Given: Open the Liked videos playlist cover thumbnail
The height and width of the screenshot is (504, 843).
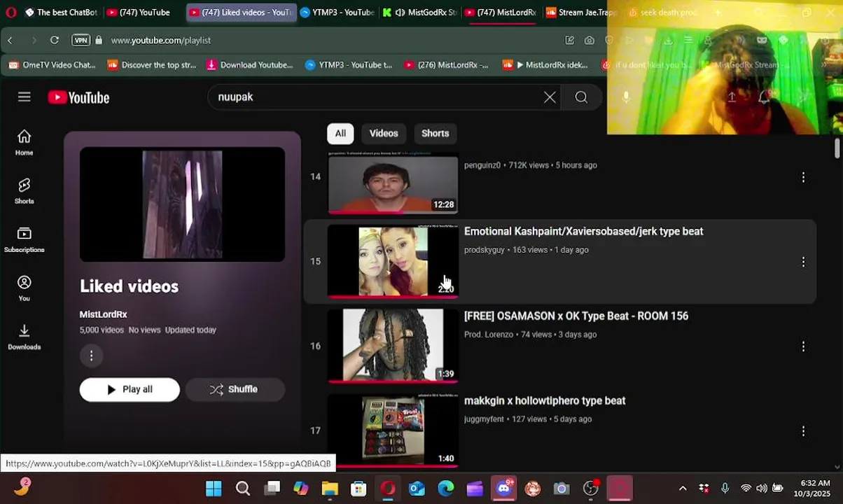Looking at the screenshot, I should [x=182, y=204].
